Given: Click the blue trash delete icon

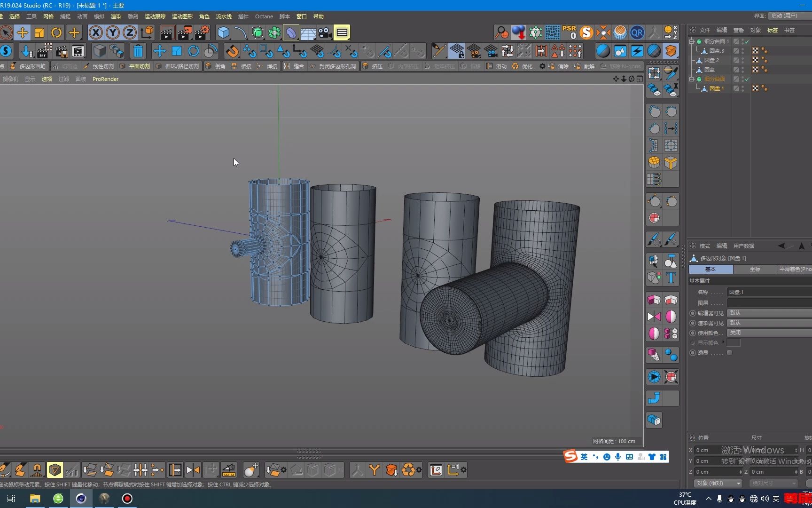Looking at the screenshot, I should click(x=138, y=51).
